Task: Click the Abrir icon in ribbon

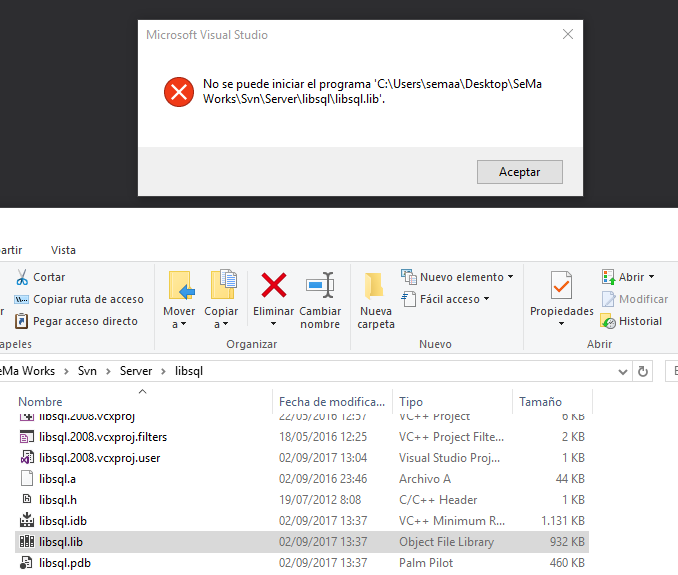Action: click(x=608, y=277)
